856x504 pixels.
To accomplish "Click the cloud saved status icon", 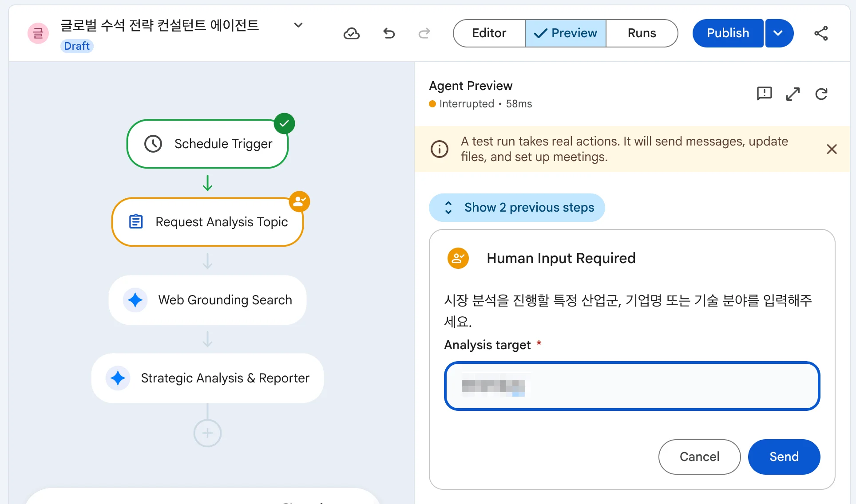I will [x=352, y=33].
